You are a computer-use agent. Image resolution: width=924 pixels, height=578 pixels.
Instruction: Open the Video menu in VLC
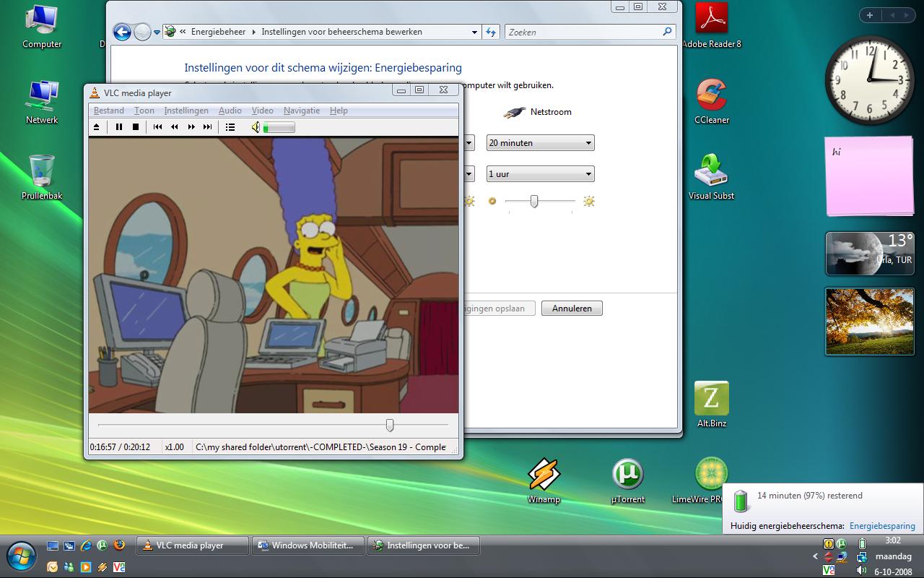pyautogui.click(x=262, y=111)
